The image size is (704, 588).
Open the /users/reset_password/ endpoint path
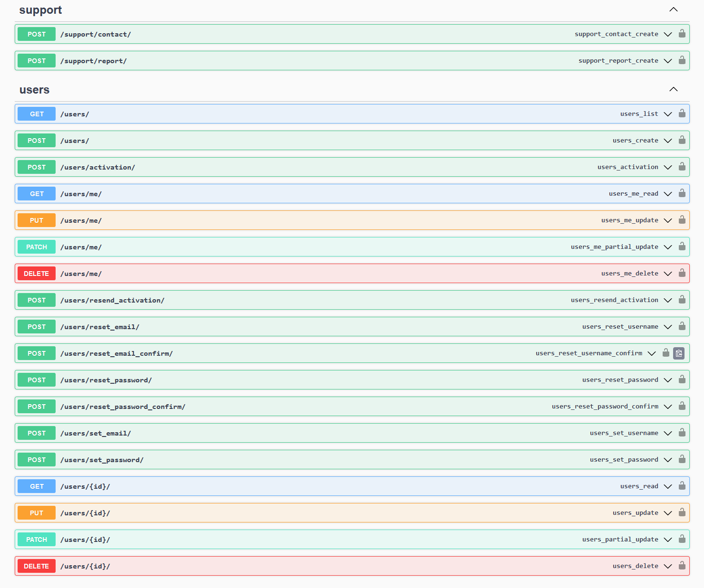(x=106, y=380)
